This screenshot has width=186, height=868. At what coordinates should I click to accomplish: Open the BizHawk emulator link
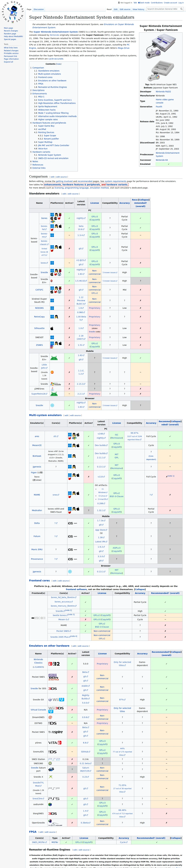(x=37, y=456)
